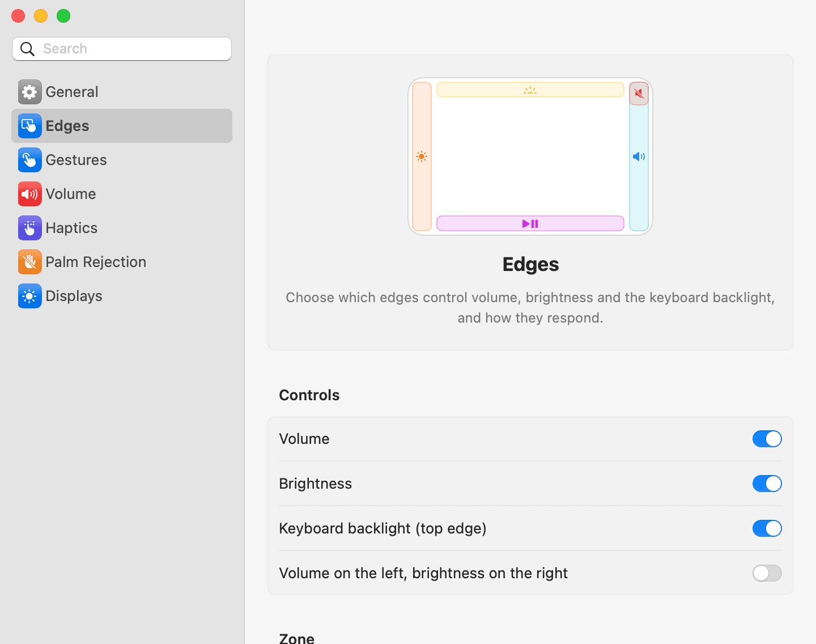
Task: Open the General settings section
Action: [x=122, y=92]
